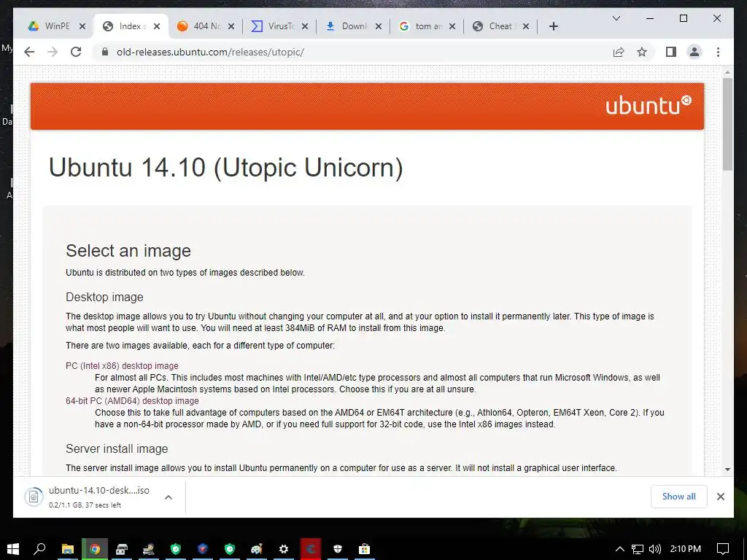Expand download options chevron for the iso
This screenshot has width=747, height=560.
tap(169, 497)
